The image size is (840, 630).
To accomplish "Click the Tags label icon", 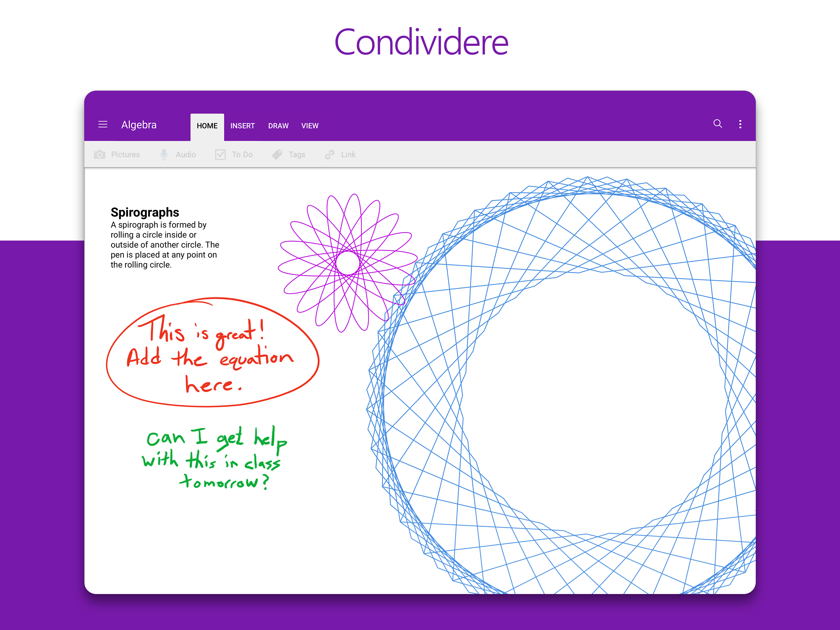I will [278, 154].
